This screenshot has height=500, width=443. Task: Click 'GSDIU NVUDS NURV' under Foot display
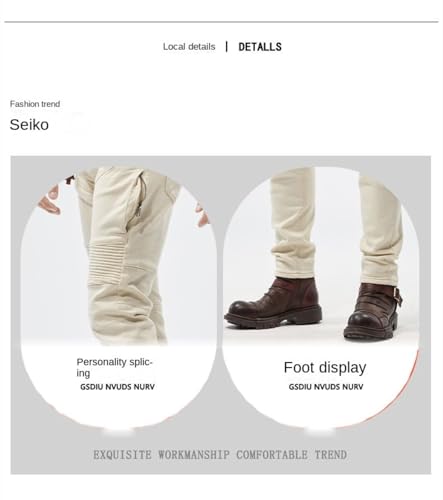point(326,387)
